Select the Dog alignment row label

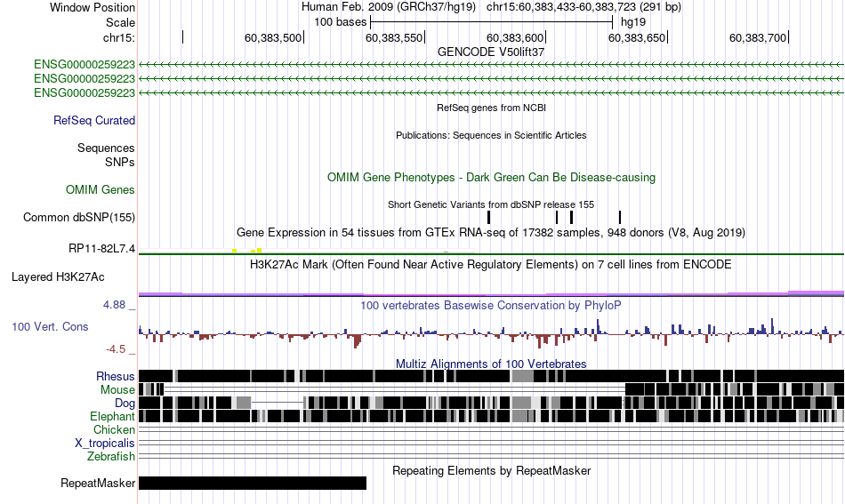click(125, 404)
